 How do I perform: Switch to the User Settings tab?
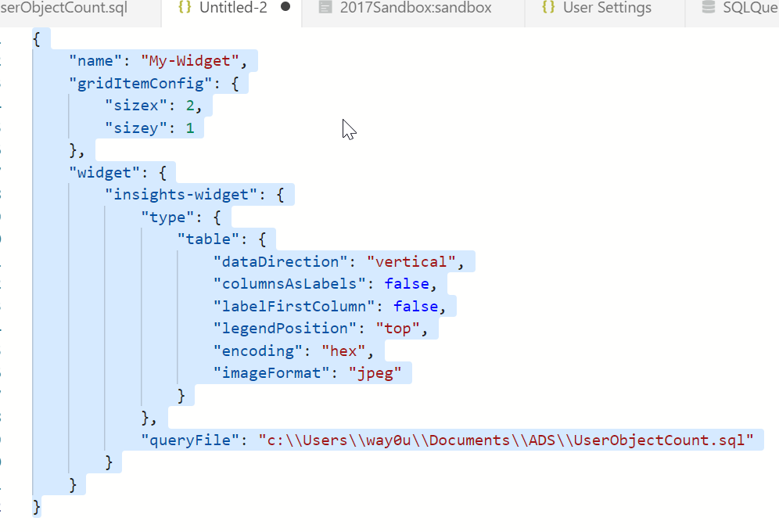[607, 9]
